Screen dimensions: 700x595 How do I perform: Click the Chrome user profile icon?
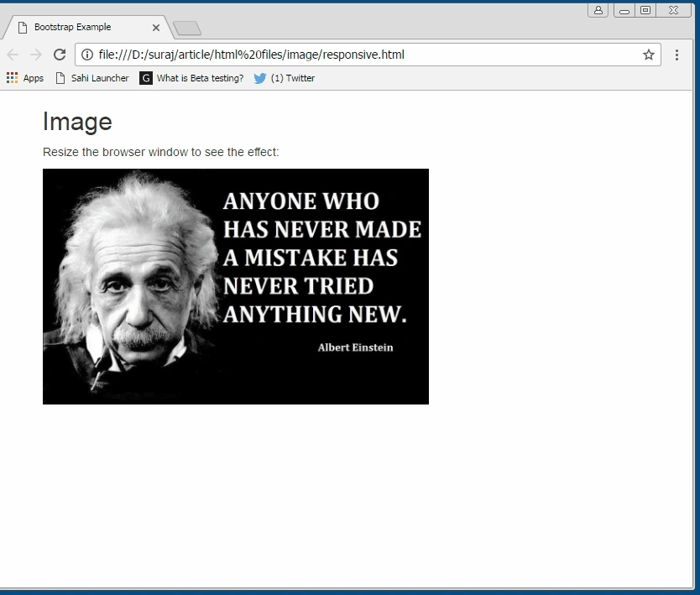click(598, 10)
